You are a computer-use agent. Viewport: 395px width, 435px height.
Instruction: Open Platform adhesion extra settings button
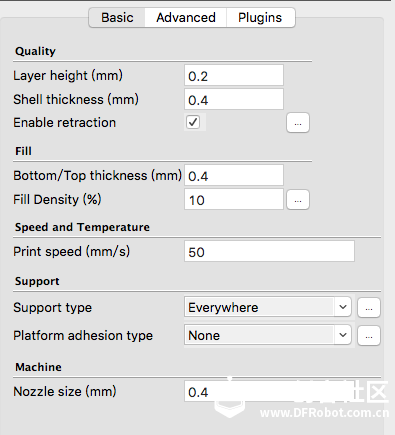point(369,336)
